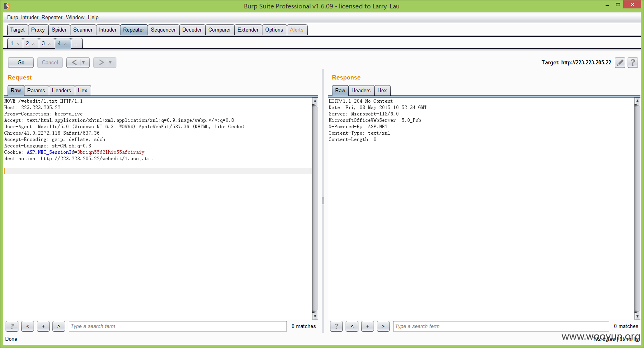Click the plus button in response search bar

pos(368,326)
